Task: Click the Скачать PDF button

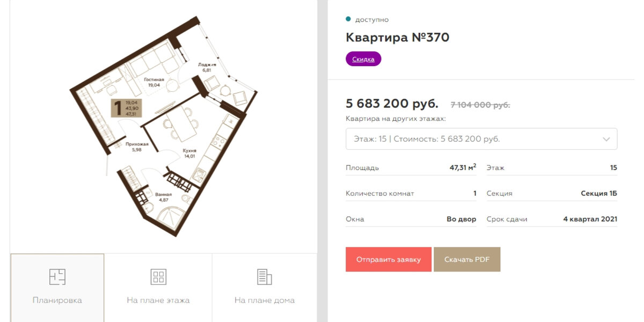Action: click(467, 259)
